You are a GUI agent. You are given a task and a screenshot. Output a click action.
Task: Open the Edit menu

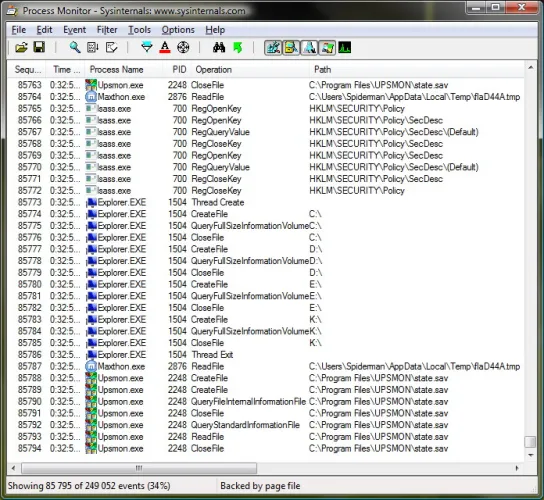click(x=44, y=30)
